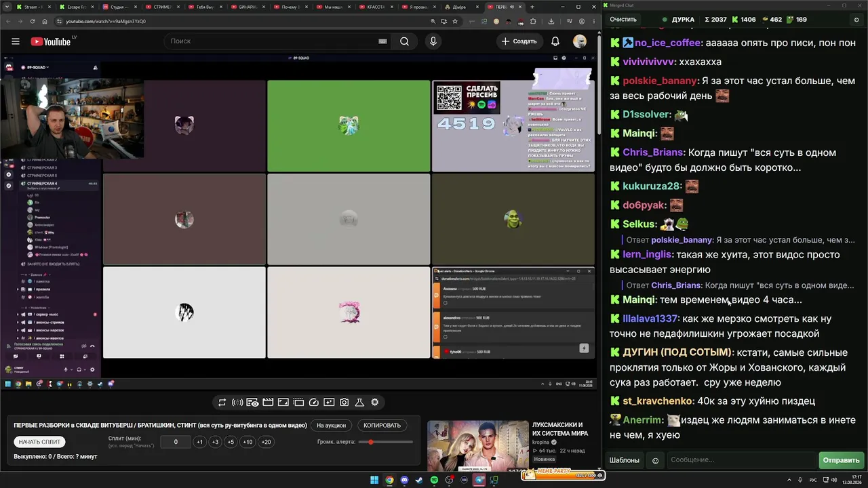Click the YouTube search magnifier button
This screenshot has width=868, height=488.
pyautogui.click(x=404, y=41)
